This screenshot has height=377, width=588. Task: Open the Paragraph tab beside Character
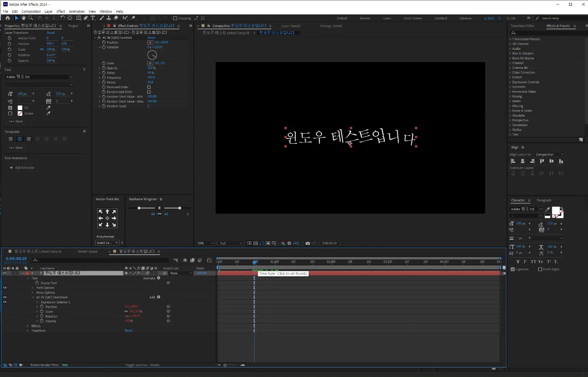tap(544, 200)
